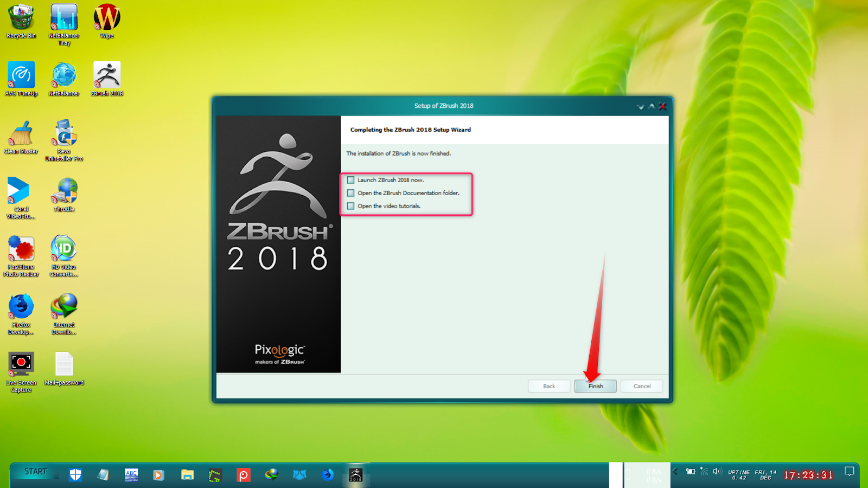This screenshot has width=868, height=488.
Task: Select the FastStone Photo Resizer icon
Action: pos(21,256)
